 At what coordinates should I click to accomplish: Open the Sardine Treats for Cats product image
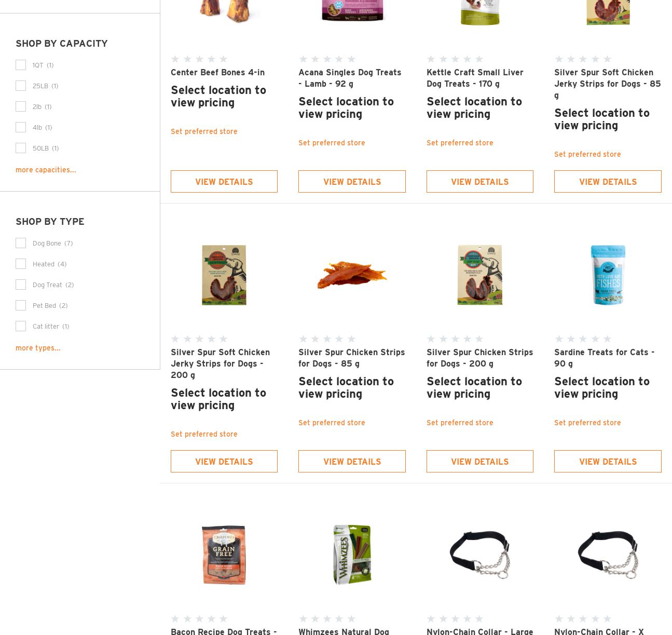point(608,275)
